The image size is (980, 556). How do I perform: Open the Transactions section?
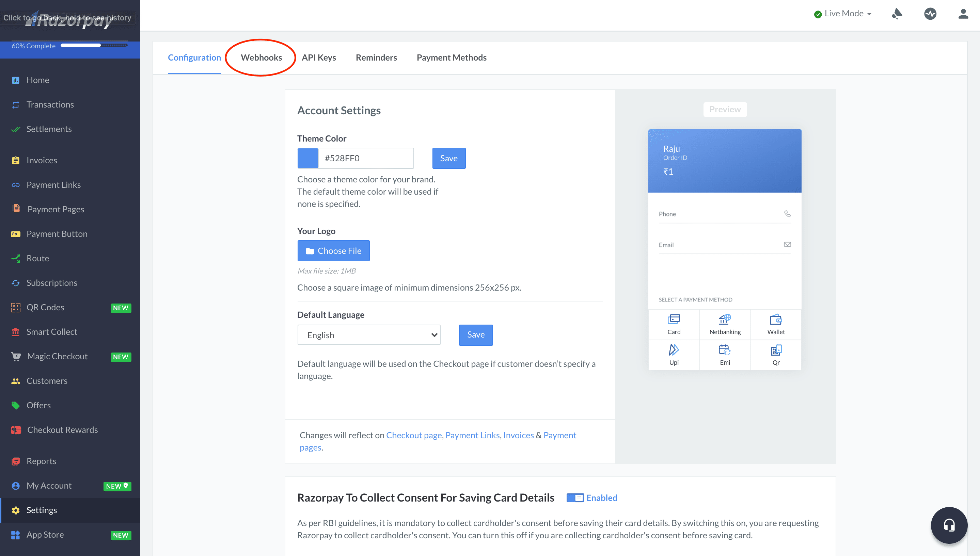(70, 104)
